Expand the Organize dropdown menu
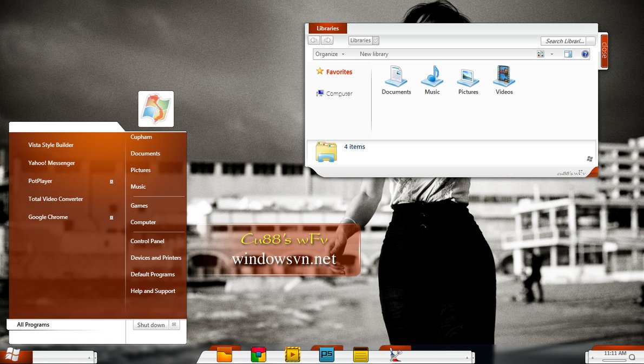This screenshot has height=364, width=644. (330, 54)
